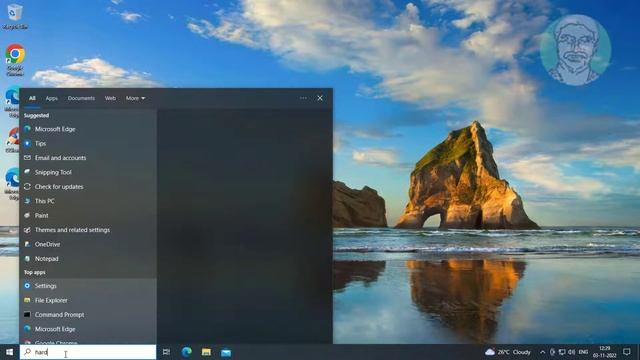Open Task View on the taskbar
This screenshot has height=360, width=640.
[x=166, y=352]
